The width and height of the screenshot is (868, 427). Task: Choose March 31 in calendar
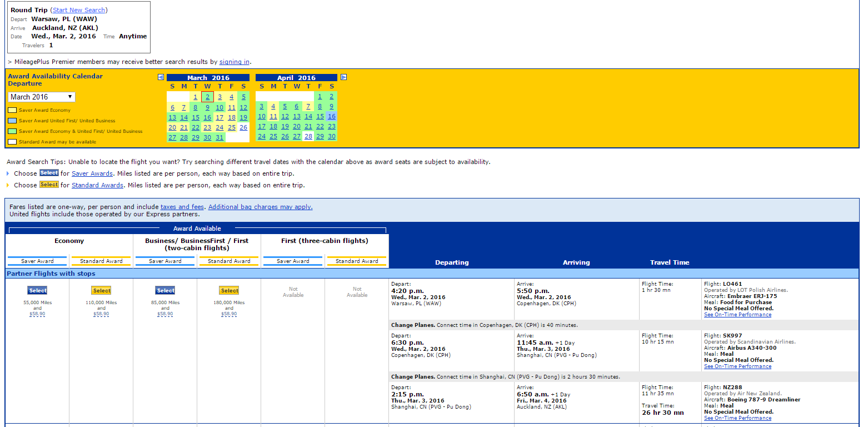click(x=220, y=137)
